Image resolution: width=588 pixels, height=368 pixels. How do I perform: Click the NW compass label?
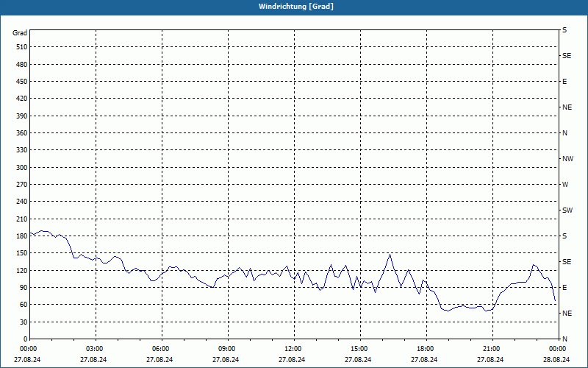click(x=567, y=159)
